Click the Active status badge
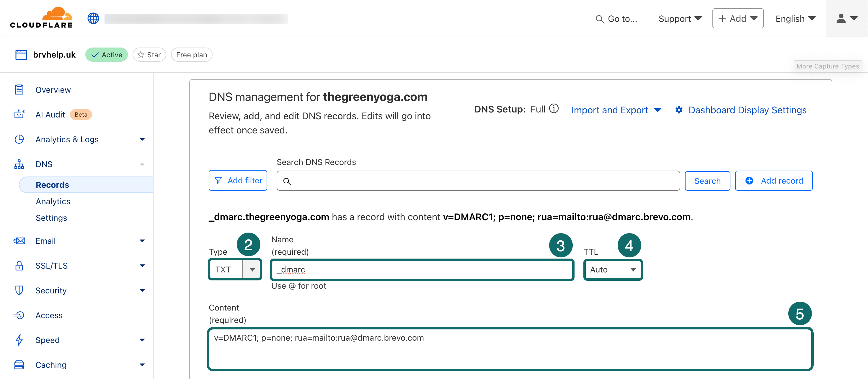Screen dimensions: 868x379 107,55
